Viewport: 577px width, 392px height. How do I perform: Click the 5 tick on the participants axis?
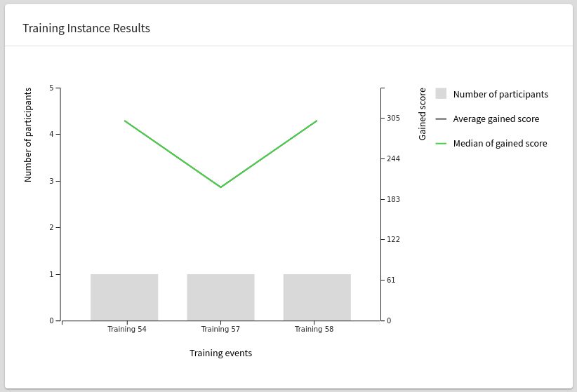click(x=51, y=88)
